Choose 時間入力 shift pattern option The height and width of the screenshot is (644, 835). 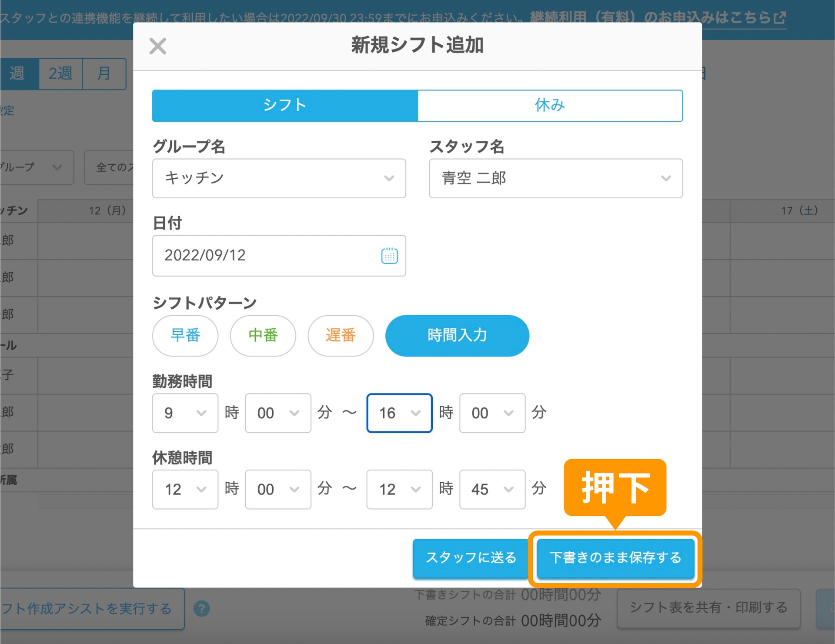coord(457,335)
